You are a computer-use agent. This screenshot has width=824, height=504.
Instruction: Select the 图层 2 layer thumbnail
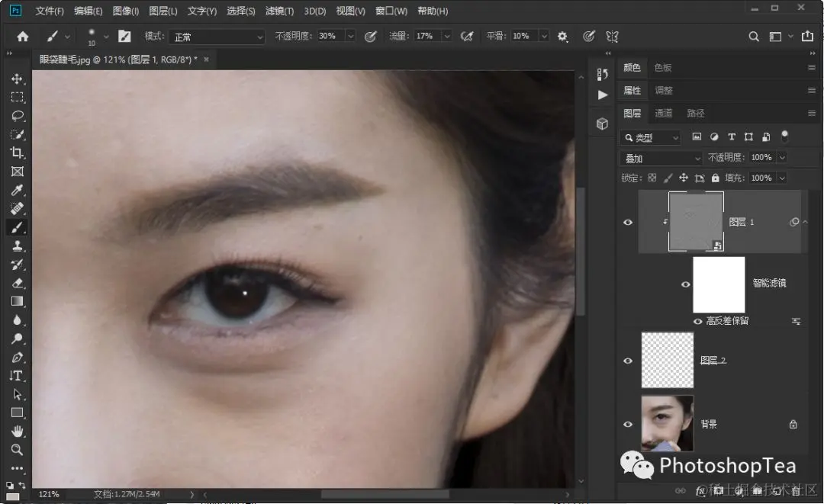click(668, 360)
